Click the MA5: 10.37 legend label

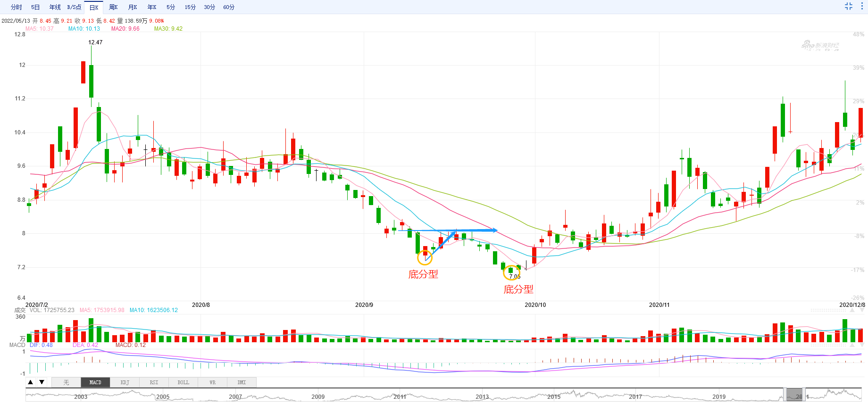[40, 29]
